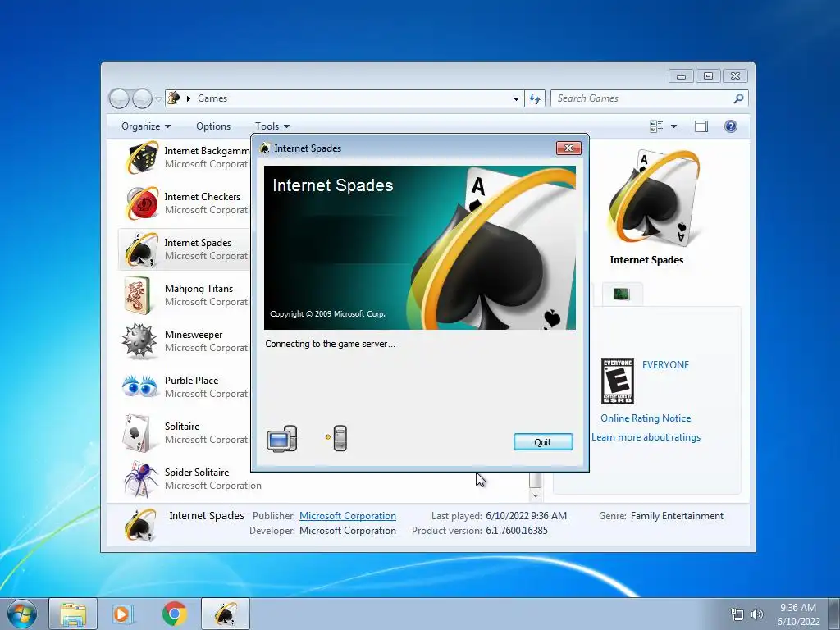Open the Online Rating Notice link
Viewport: 840px width, 630px height.
(646, 418)
